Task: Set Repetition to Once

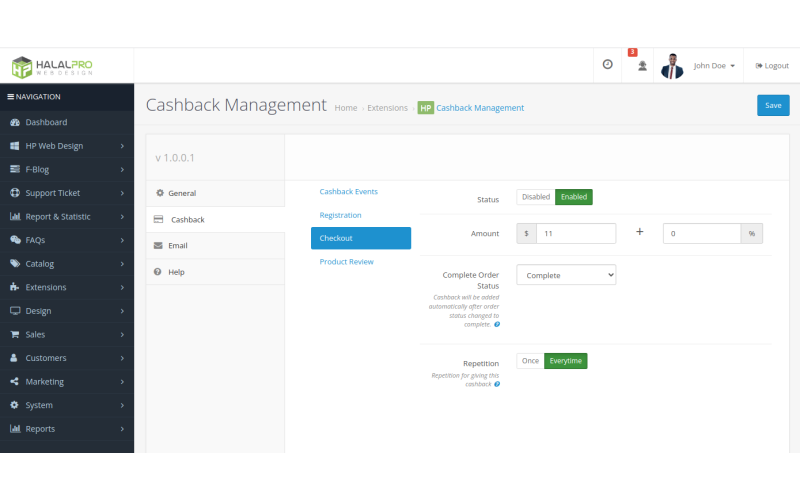Action: click(x=530, y=361)
